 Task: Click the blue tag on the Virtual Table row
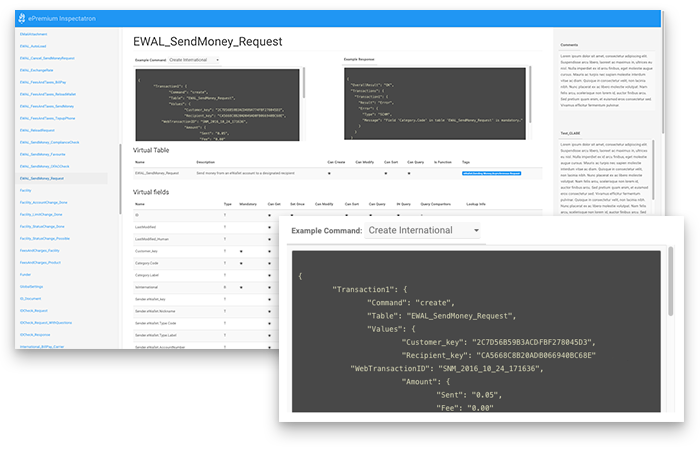coord(492,173)
